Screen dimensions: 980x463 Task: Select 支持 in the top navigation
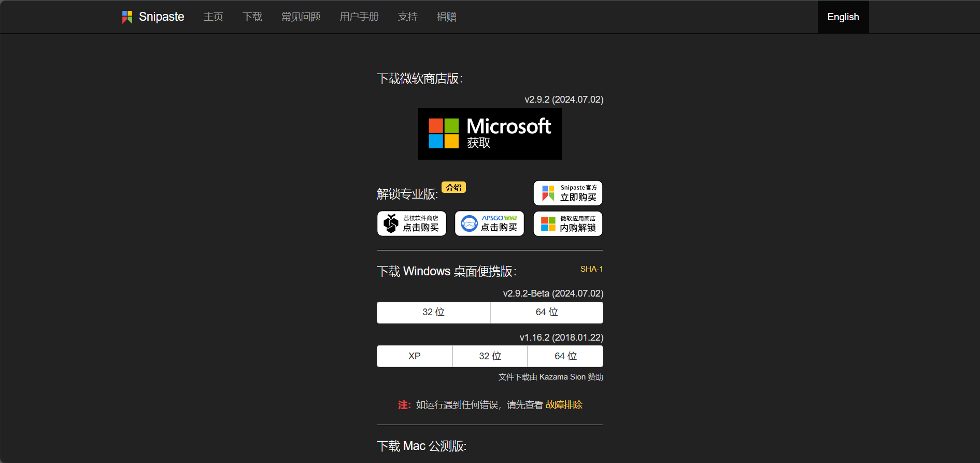pos(408,17)
